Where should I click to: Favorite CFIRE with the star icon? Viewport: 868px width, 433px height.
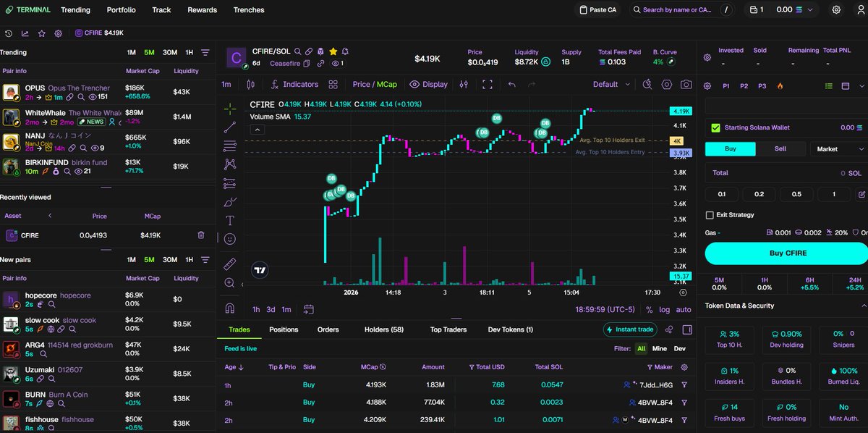333,51
